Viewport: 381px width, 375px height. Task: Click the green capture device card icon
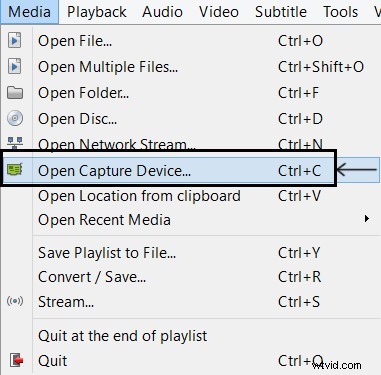tap(15, 169)
